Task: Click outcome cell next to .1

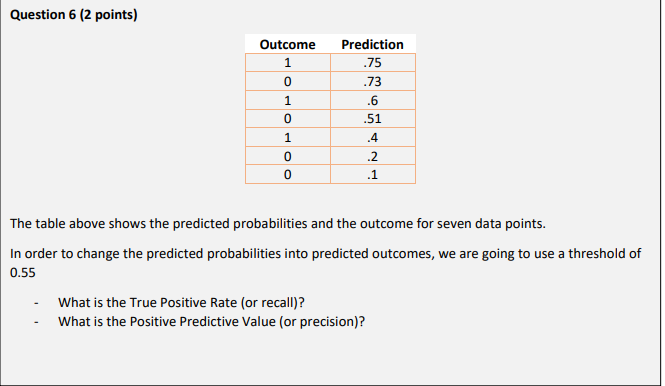Action: [288, 174]
